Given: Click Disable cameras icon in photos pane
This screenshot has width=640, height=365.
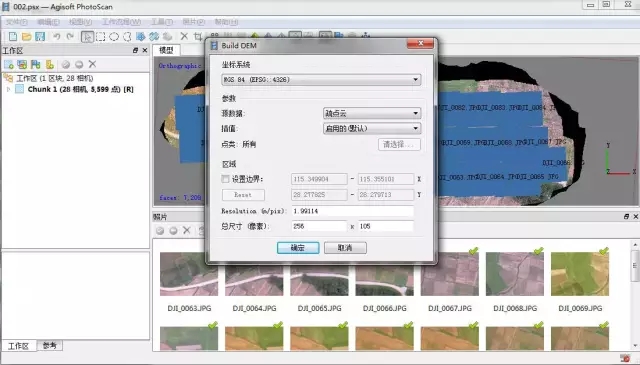Looking at the screenshot, I should point(173,231).
